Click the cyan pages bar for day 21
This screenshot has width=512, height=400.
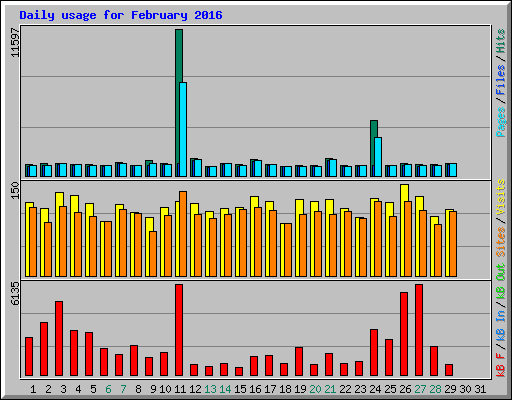pyautogui.click(x=333, y=168)
